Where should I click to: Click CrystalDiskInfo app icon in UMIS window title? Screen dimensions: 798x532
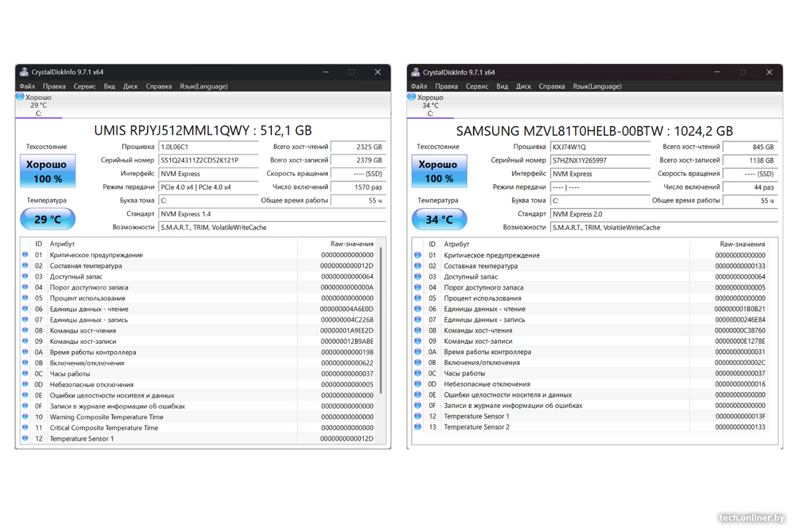24,72
